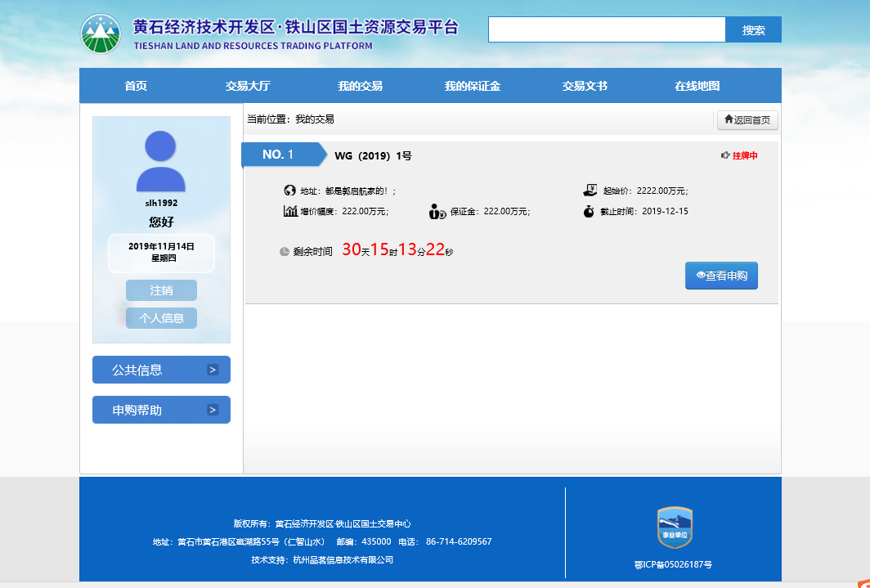This screenshot has width=870, height=588.
Task: Open 在线地图 from navigation bar
Action: click(x=697, y=86)
